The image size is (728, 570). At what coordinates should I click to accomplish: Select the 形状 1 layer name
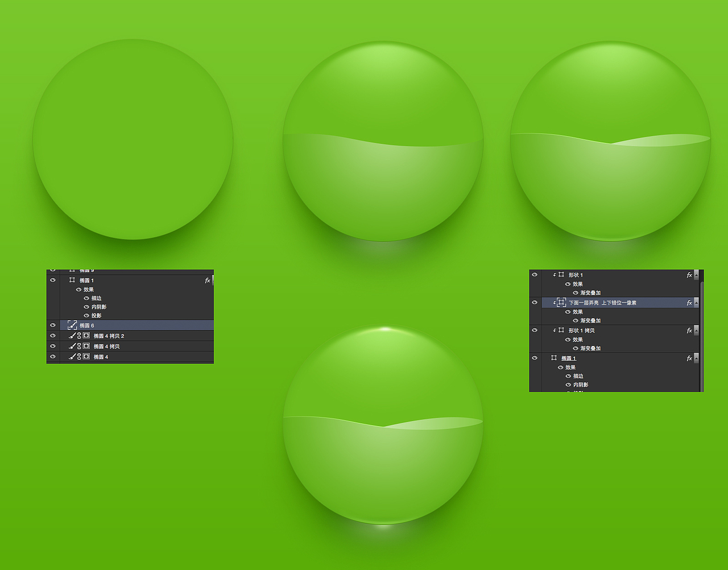576,275
